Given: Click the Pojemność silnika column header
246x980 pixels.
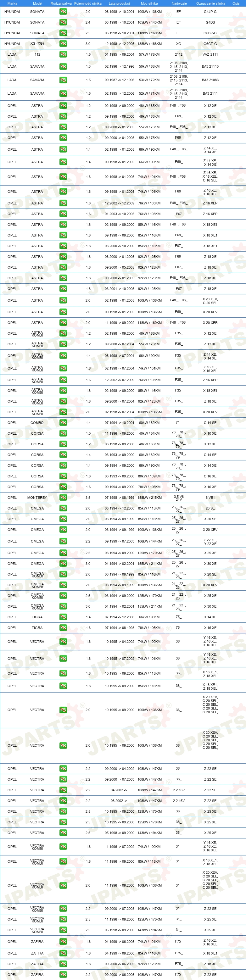Looking at the screenshot, I should tap(88, 3).
